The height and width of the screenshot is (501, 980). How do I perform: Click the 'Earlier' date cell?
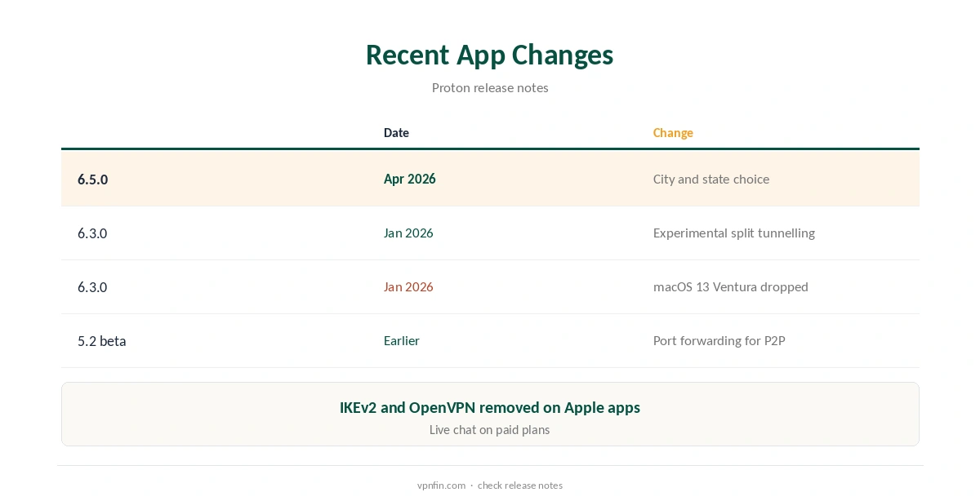(x=402, y=340)
